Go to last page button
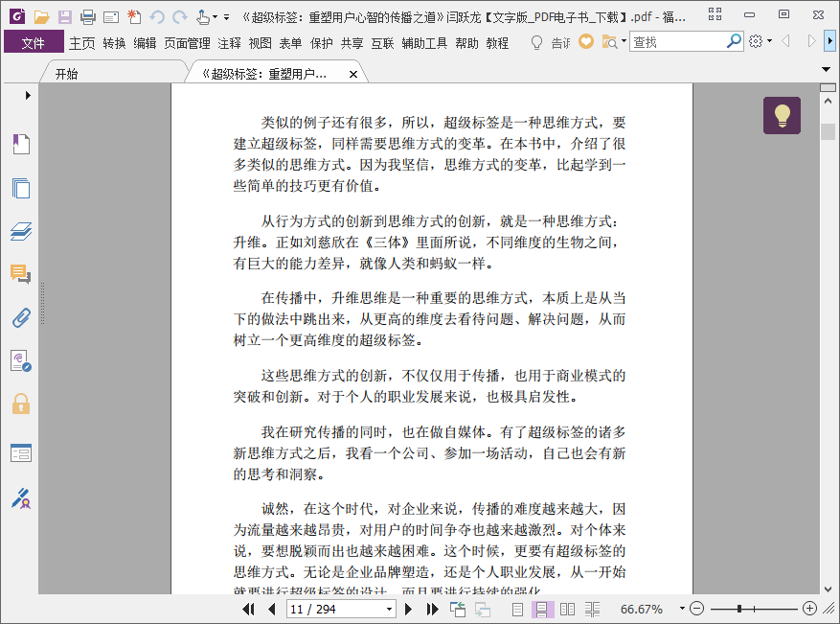The width and height of the screenshot is (840, 624). point(432,609)
